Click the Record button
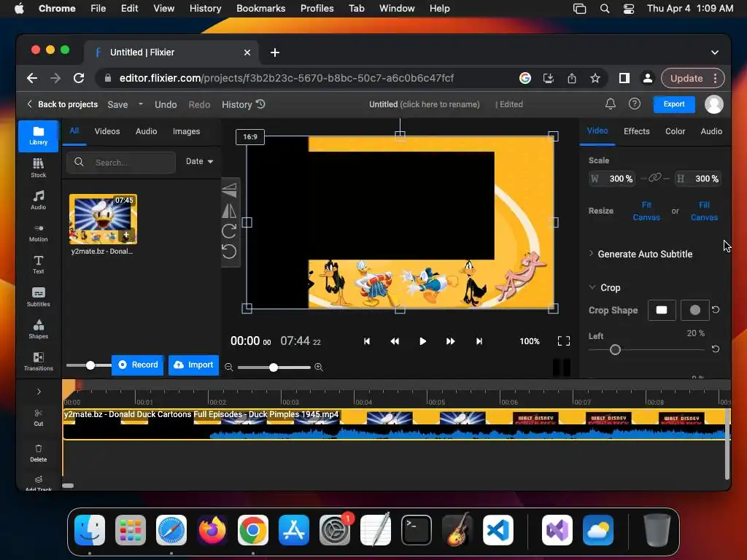 pos(138,365)
